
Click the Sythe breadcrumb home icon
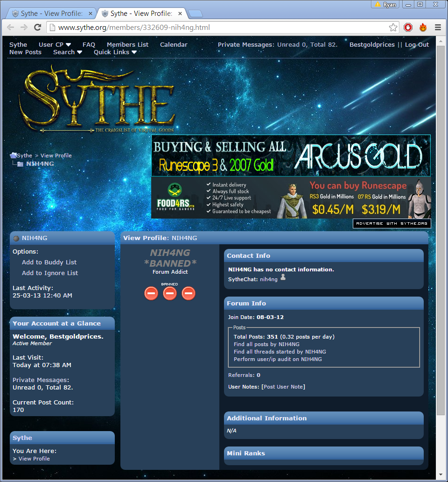click(13, 155)
